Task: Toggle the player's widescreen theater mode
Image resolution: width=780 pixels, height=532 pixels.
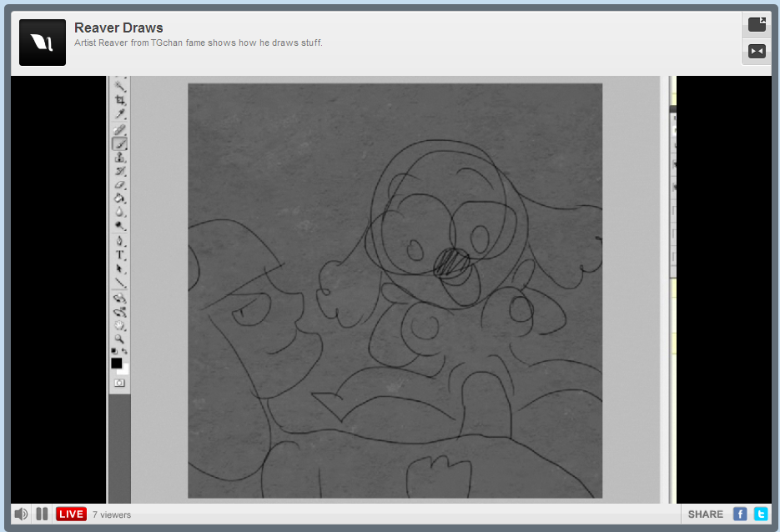Action: point(757,52)
